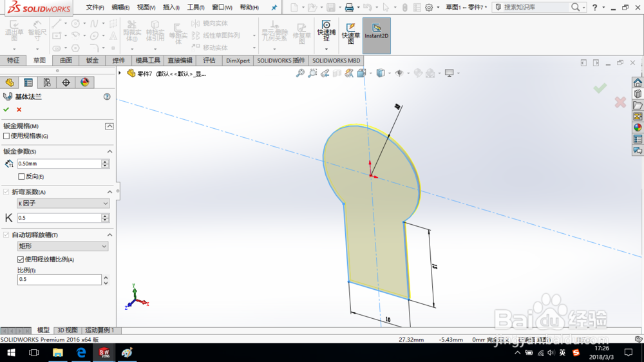Switch to the Features (特征) tab

[x=13, y=61]
